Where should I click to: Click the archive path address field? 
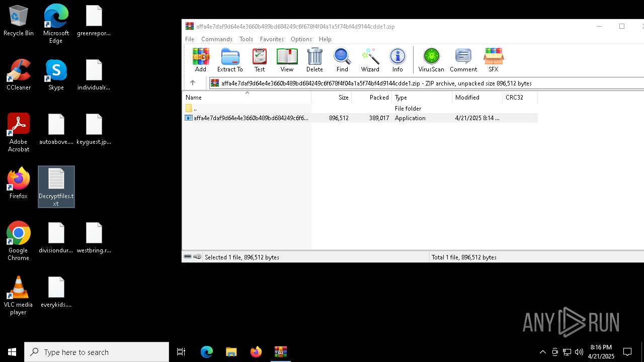point(426,83)
